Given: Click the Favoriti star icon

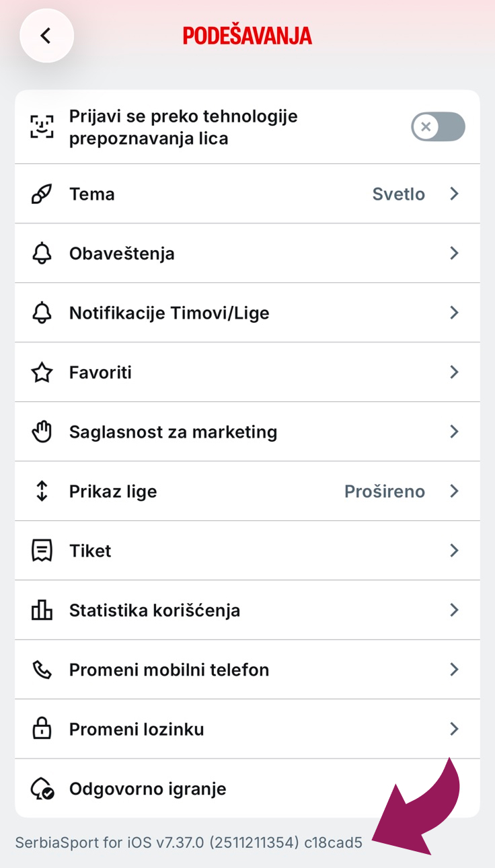Looking at the screenshot, I should click(x=42, y=372).
